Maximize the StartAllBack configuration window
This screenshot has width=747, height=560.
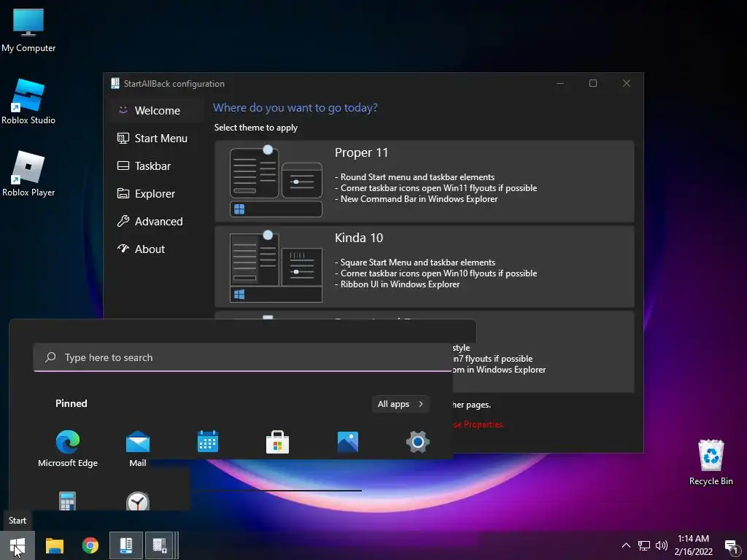tap(593, 83)
